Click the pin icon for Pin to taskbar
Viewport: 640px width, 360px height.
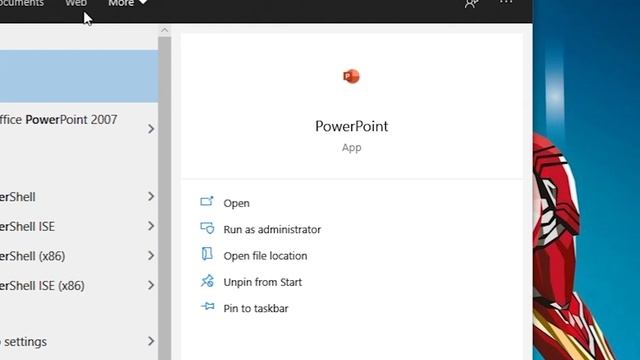tap(208, 306)
